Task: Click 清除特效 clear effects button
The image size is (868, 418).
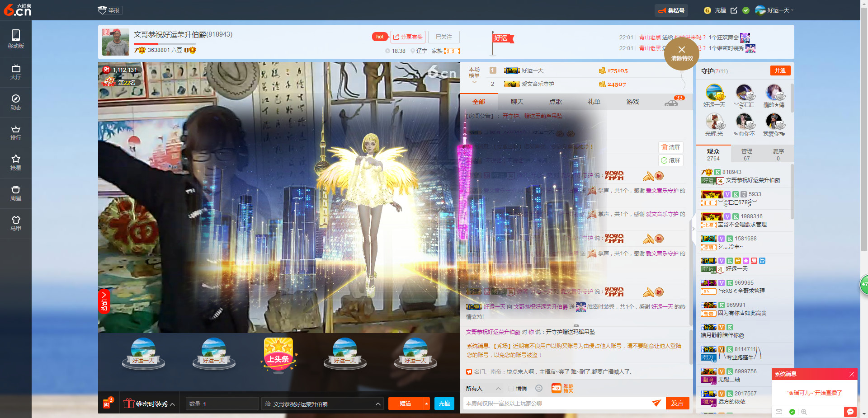Action: 682,53
